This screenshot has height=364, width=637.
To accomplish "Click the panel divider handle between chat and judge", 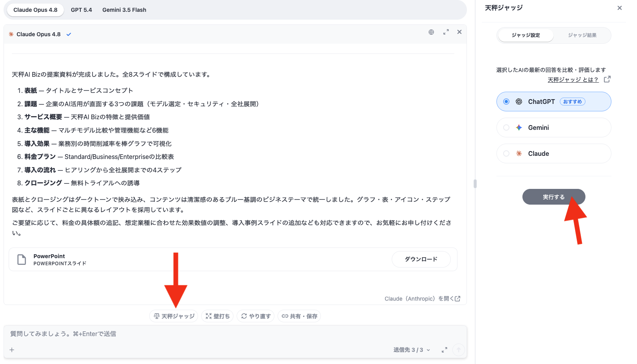I will click(475, 184).
